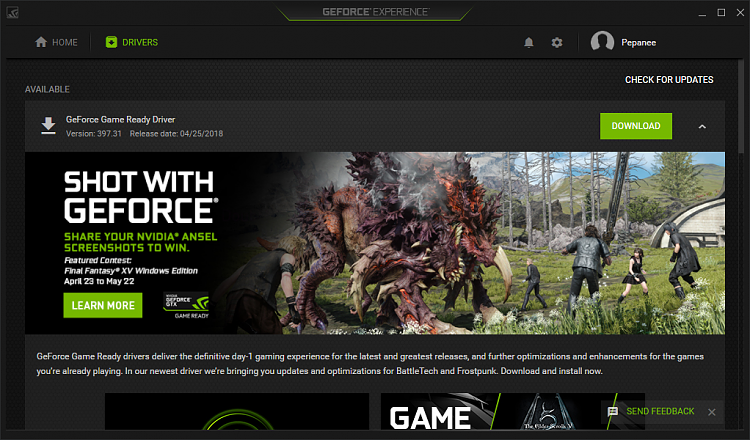Screen dimensions: 750x440
Task: Open the GAME thumbnail card
Action: (x=513, y=411)
